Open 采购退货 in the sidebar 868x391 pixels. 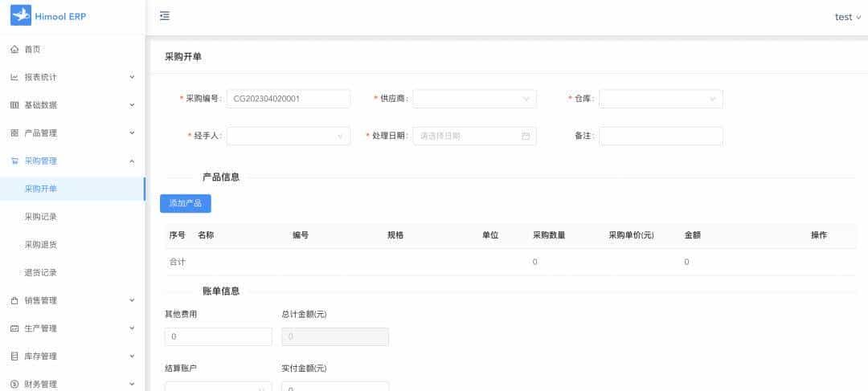72,244
